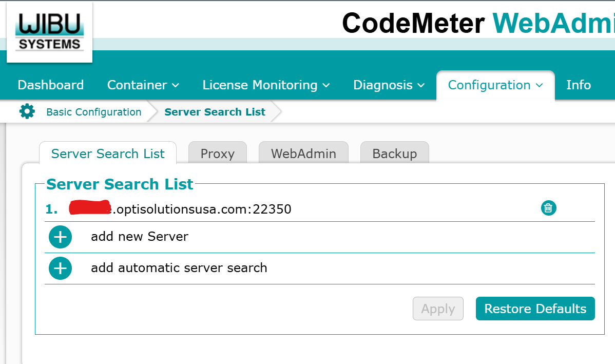This screenshot has width=615, height=364.
Task: Click plus icon for automatic server search
Action: (60, 269)
